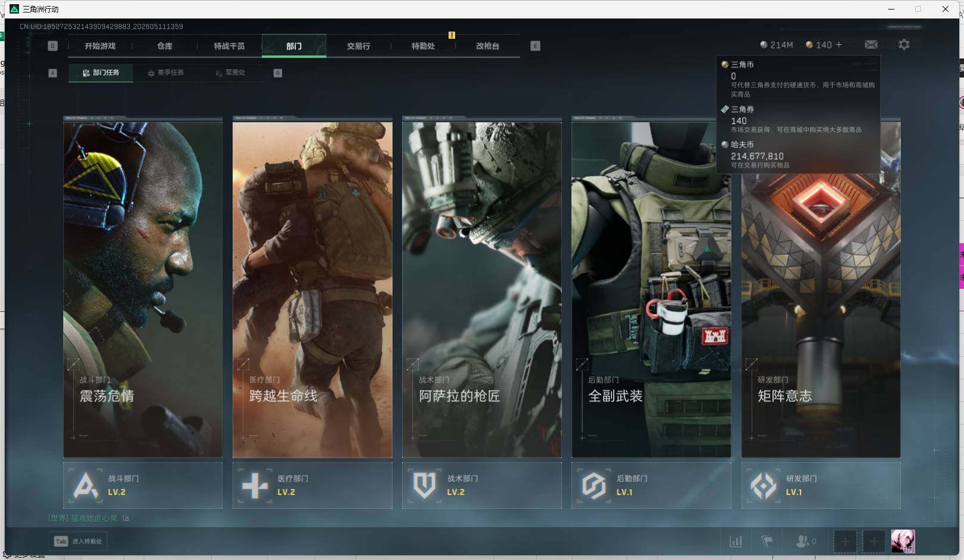Click the 医疗部门 LV.2 level label
The height and width of the screenshot is (560, 964).
point(286,493)
